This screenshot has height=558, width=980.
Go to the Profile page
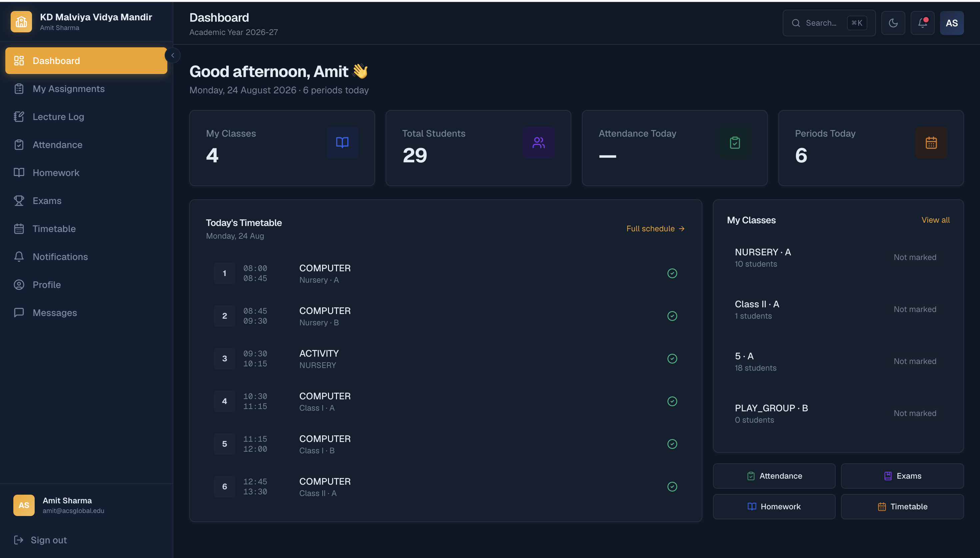(86, 284)
